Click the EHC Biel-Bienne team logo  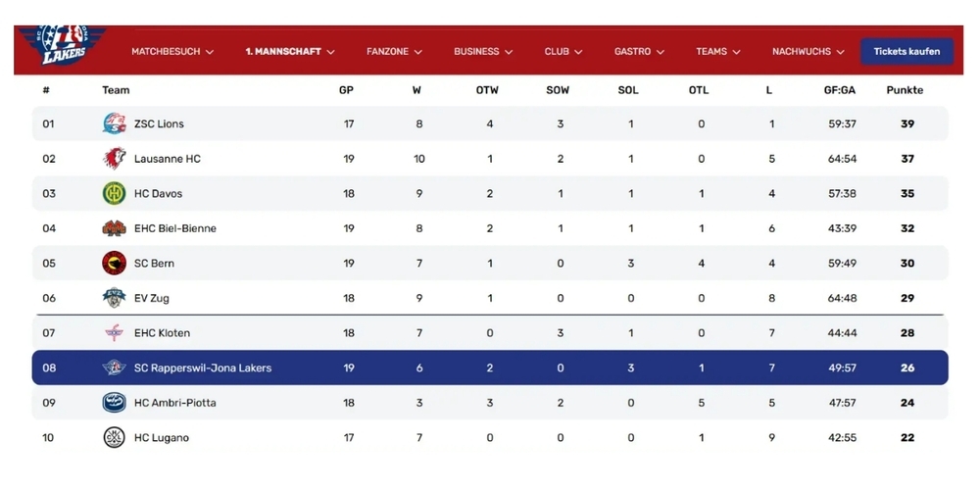click(x=115, y=228)
